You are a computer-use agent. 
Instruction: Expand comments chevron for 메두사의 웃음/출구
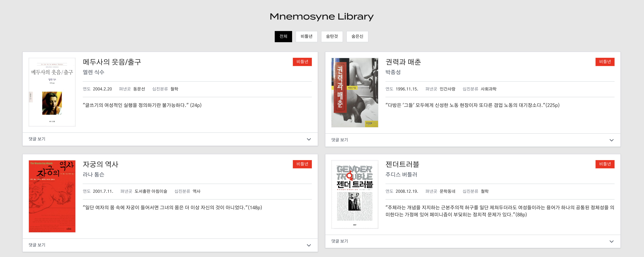tap(309, 139)
